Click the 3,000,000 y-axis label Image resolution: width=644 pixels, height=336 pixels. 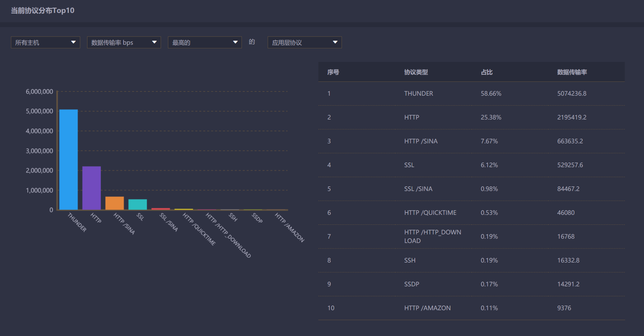click(39, 151)
